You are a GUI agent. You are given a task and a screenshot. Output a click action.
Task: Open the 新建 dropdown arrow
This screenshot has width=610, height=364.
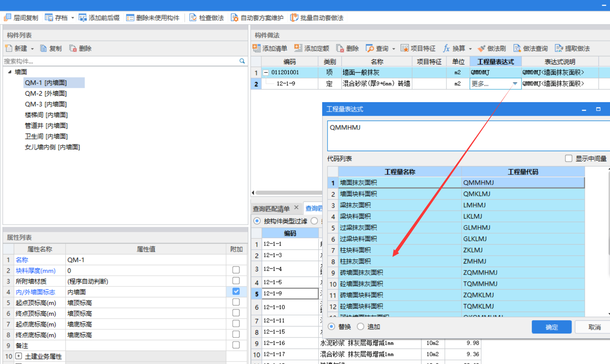point(32,49)
